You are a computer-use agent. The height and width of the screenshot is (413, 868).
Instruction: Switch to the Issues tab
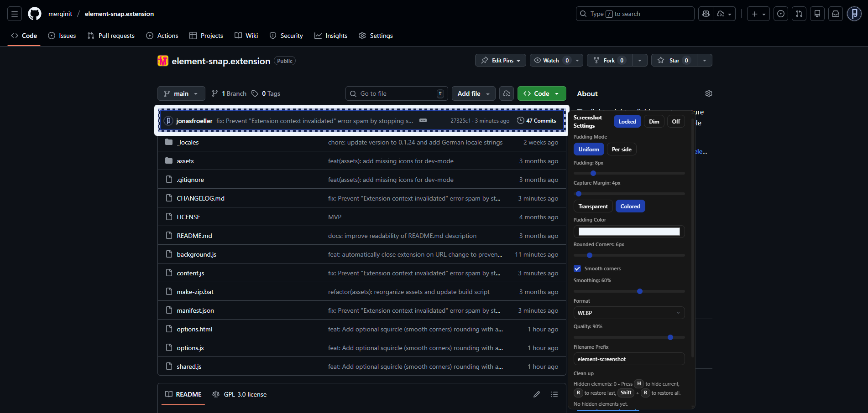62,36
